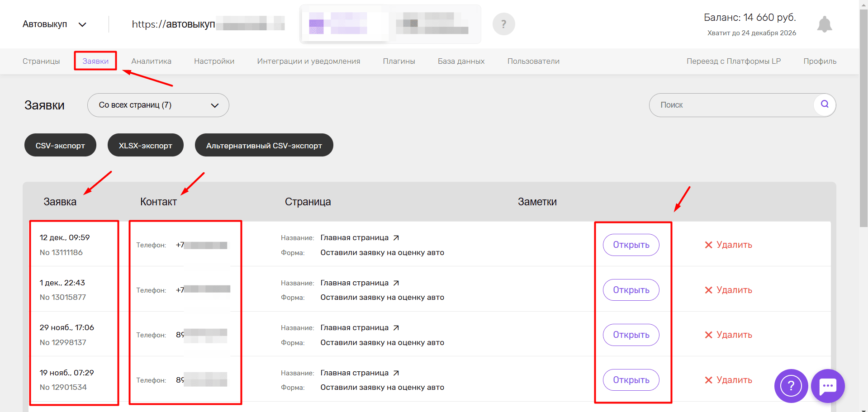Screen dimensions: 868x412
Task: Click Альтернативный CSV-экспорт button
Action: pyautogui.click(x=264, y=145)
